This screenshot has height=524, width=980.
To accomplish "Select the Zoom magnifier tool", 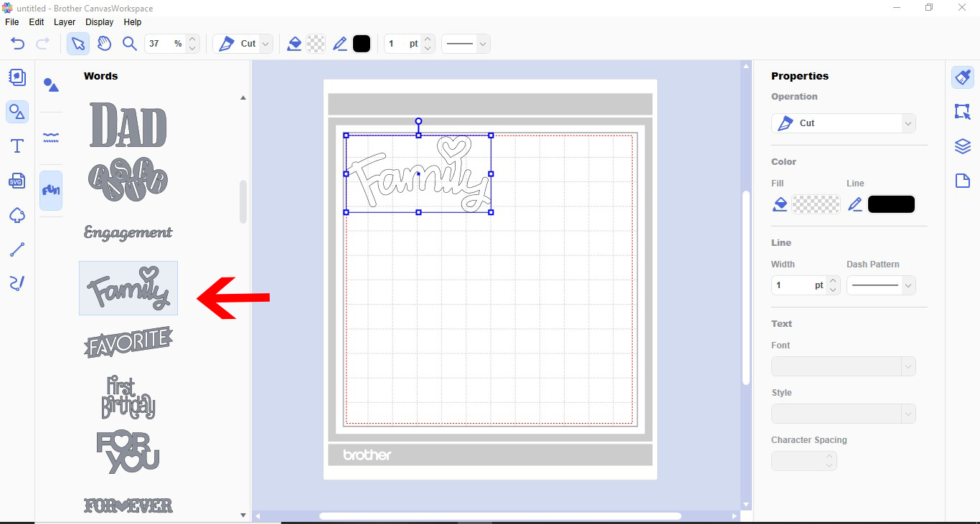I will tap(130, 44).
